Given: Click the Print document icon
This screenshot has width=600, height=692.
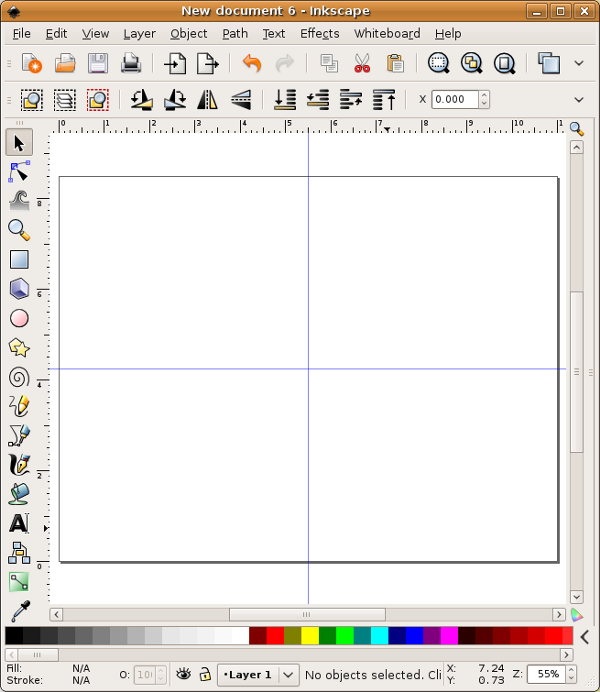Looking at the screenshot, I should click(x=131, y=64).
